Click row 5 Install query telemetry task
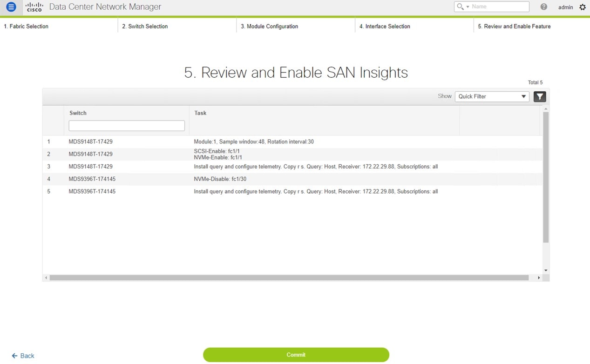Viewport: 590px width, 364px height. click(316, 192)
